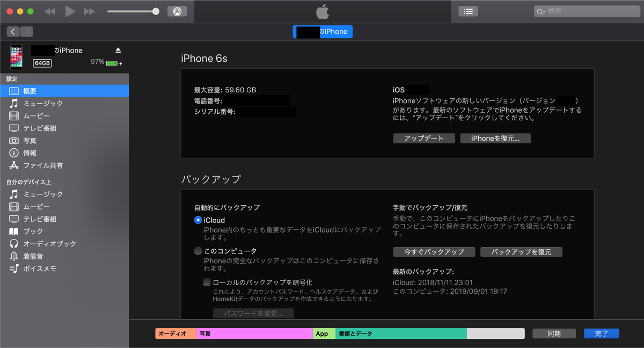Click the 完了 button
This screenshot has height=348, width=644.
tap(601, 333)
